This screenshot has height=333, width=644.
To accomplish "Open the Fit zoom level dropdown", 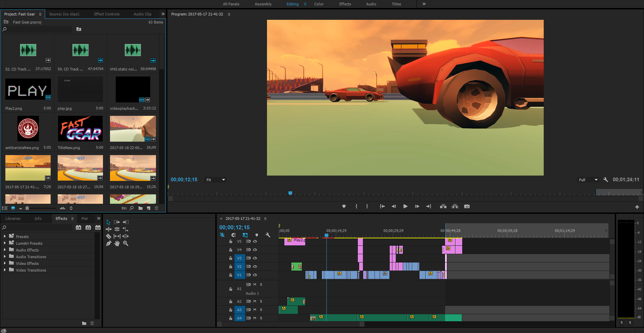I will [216, 180].
